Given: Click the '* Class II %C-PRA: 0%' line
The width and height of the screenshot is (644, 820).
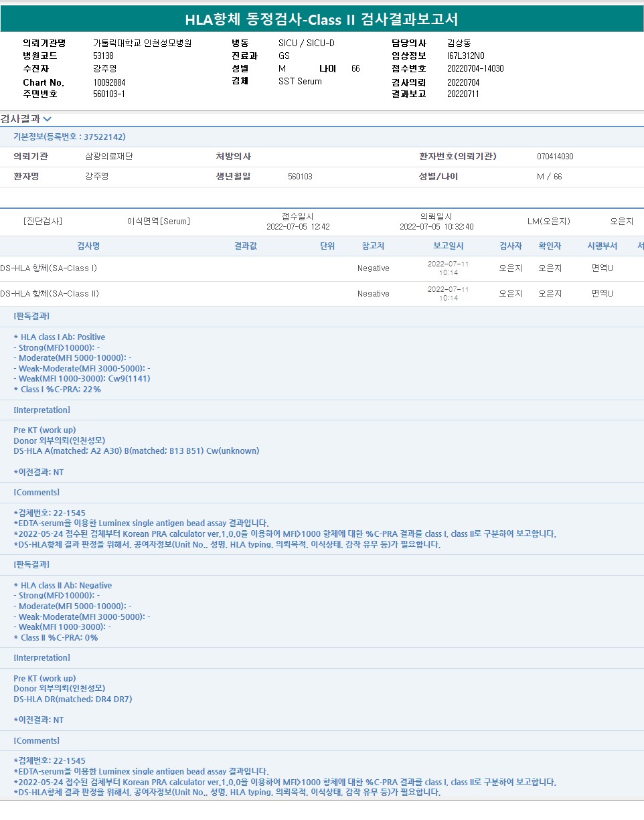Looking at the screenshot, I should pyautogui.click(x=56, y=638).
